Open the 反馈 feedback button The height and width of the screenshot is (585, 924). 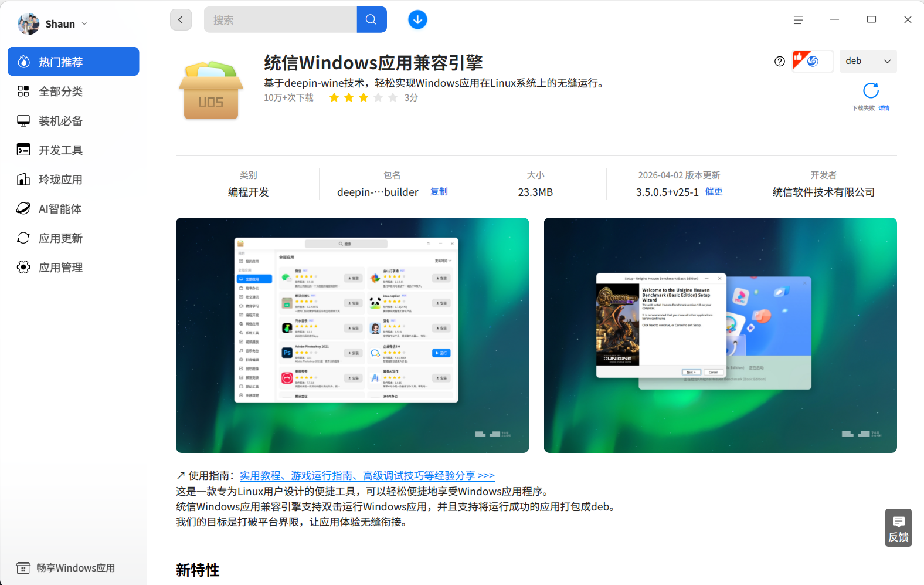click(898, 528)
